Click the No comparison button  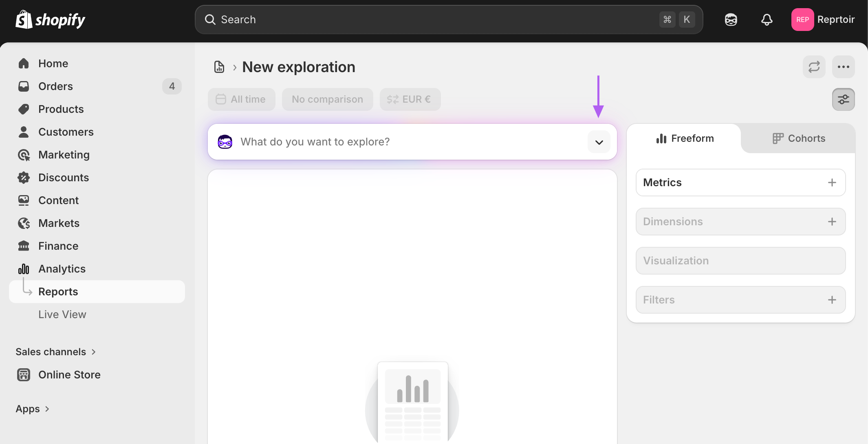[x=327, y=99]
